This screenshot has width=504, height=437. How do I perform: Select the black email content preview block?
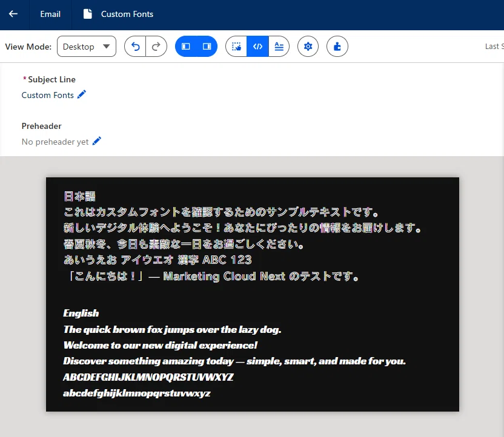(253, 294)
